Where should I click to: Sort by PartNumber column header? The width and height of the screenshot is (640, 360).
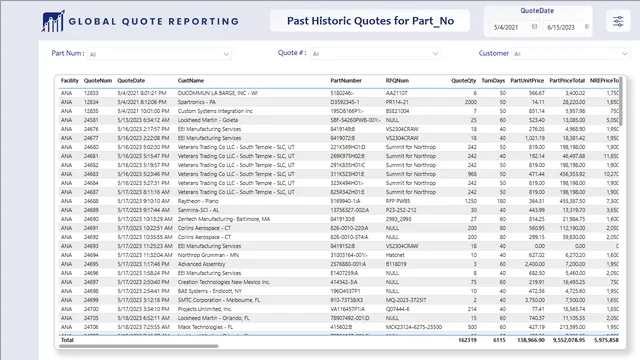[x=346, y=81]
